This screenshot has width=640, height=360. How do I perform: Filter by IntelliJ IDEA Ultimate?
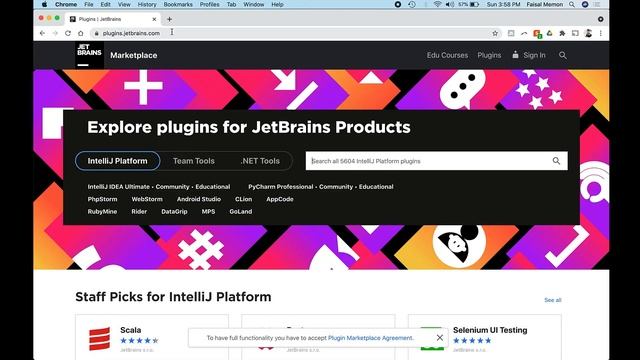coord(118,187)
